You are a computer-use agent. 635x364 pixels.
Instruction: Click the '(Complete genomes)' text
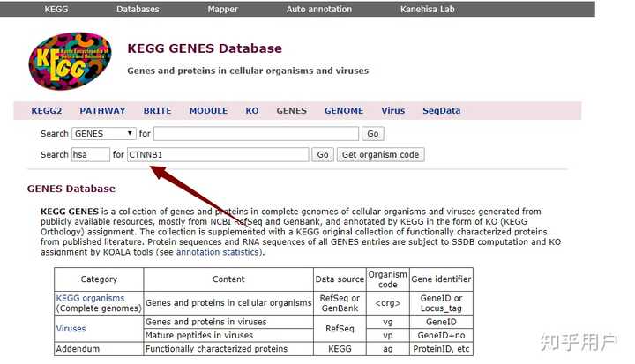(99, 308)
